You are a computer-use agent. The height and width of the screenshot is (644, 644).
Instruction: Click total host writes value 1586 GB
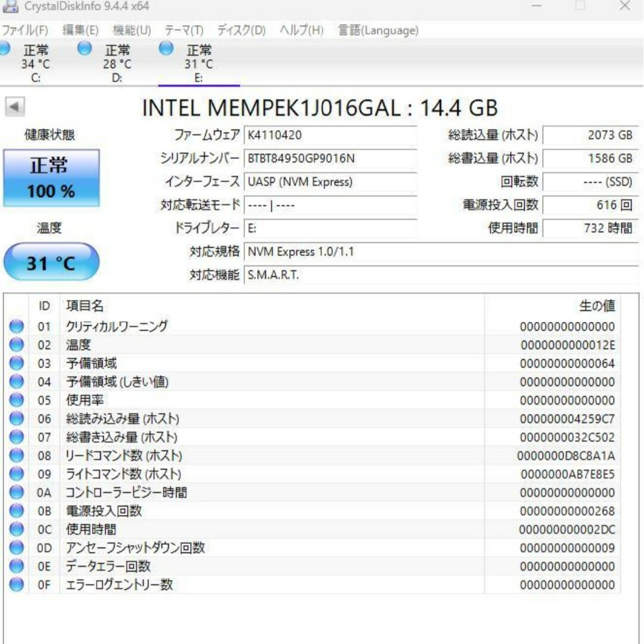pyautogui.click(x=590, y=159)
